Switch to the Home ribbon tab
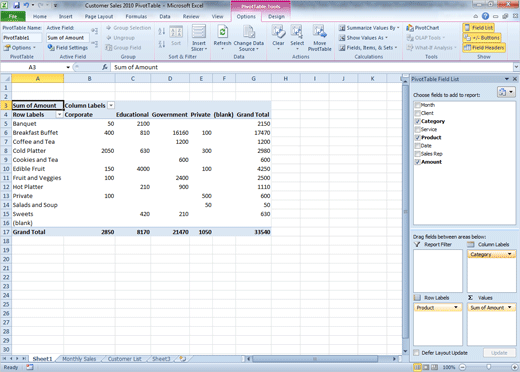This screenshot has height=372, width=520. pyautogui.click(x=40, y=16)
